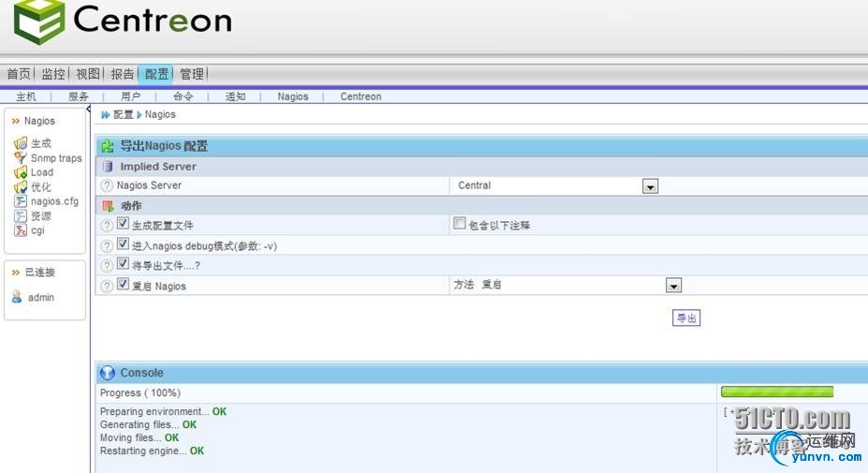Open the 管理 top menu

192,74
